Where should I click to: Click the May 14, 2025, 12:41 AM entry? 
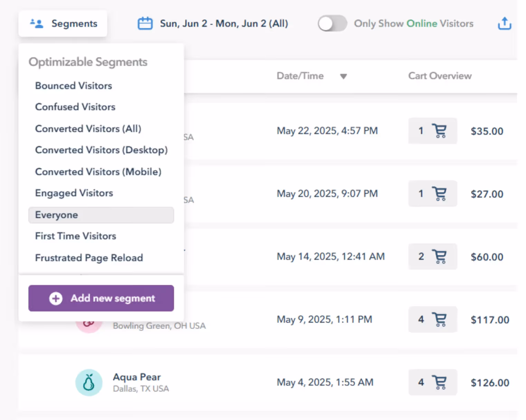tap(331, 257)
